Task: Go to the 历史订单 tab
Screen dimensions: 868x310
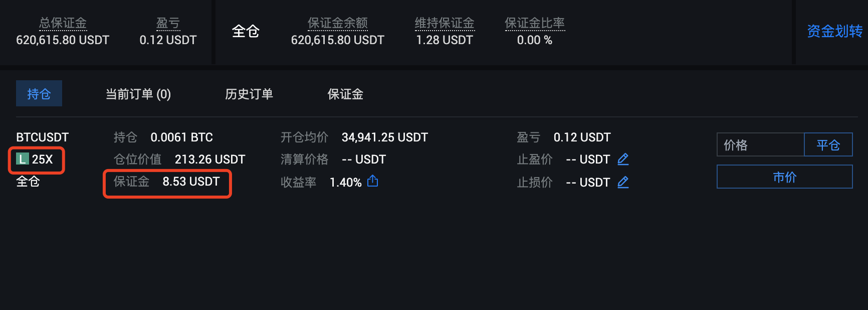Action: [249, 94]
